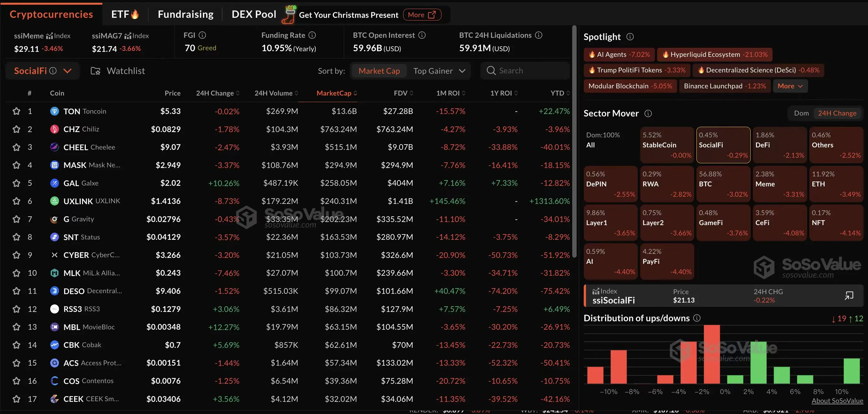This screenshot has width=868, height=414.
Task: Click the Spotlight info icon
Action: tap(630, 37)
